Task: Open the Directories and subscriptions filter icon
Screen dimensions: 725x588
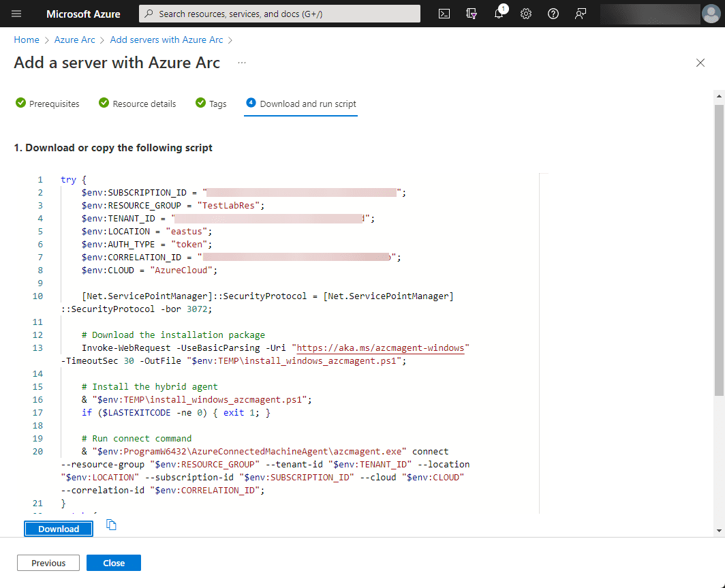Action: (x=471, y=14)
